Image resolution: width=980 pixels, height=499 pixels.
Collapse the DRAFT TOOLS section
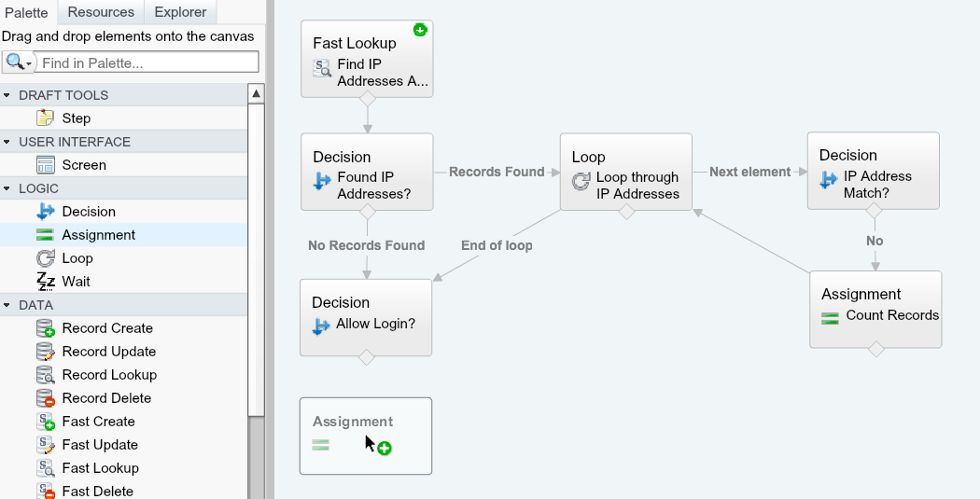click(7, 95)
